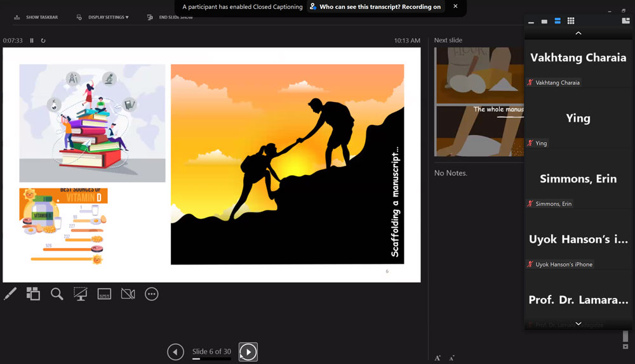Toggle subtitles on the slide show

point(104,294)
